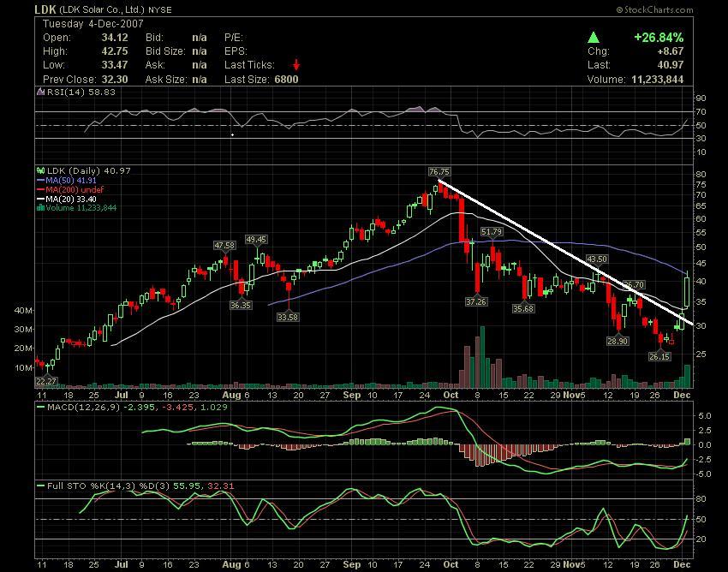Click the 22.27 starting price label
728x572 pixels.
click(x=46, y=382)
